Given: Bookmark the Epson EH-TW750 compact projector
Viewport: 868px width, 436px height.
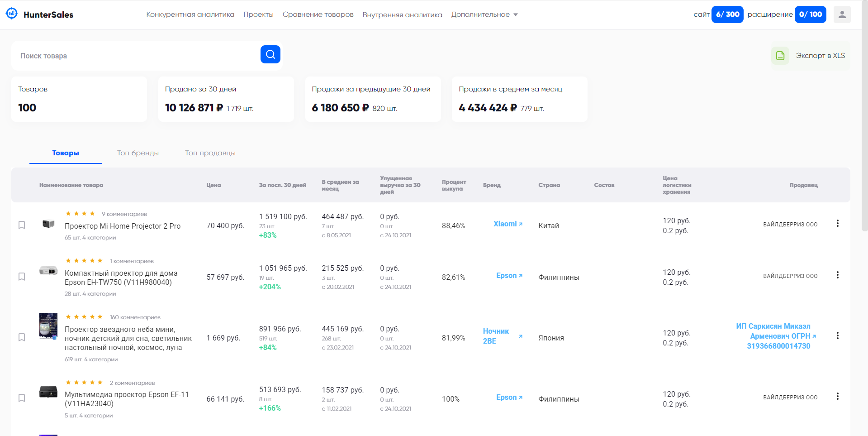Looking at the screenshot, I should coord(22,277).
